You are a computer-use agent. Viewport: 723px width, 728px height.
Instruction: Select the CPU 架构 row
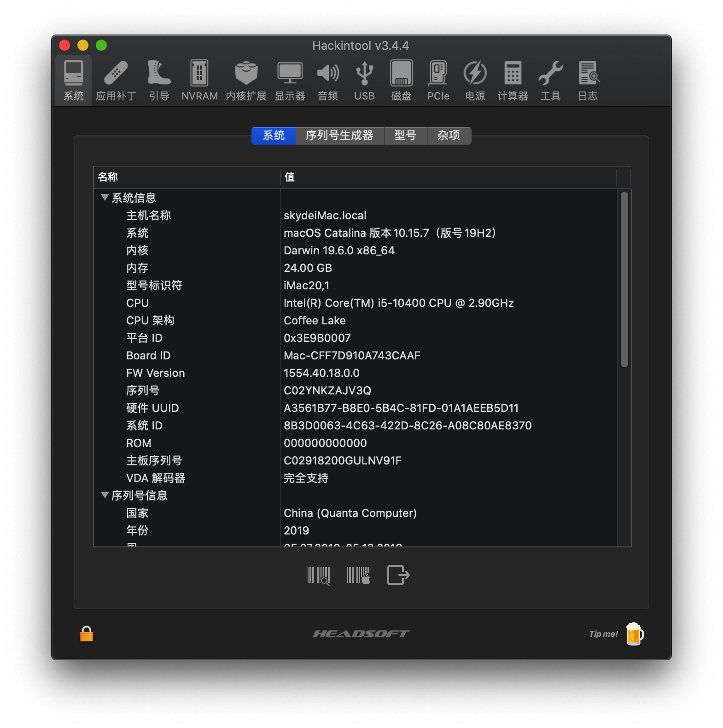coord(355,320)
